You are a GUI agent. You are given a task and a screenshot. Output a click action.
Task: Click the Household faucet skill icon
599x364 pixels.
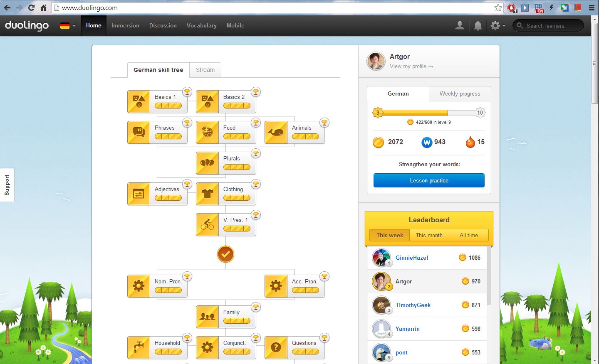(x=139, y=348)
